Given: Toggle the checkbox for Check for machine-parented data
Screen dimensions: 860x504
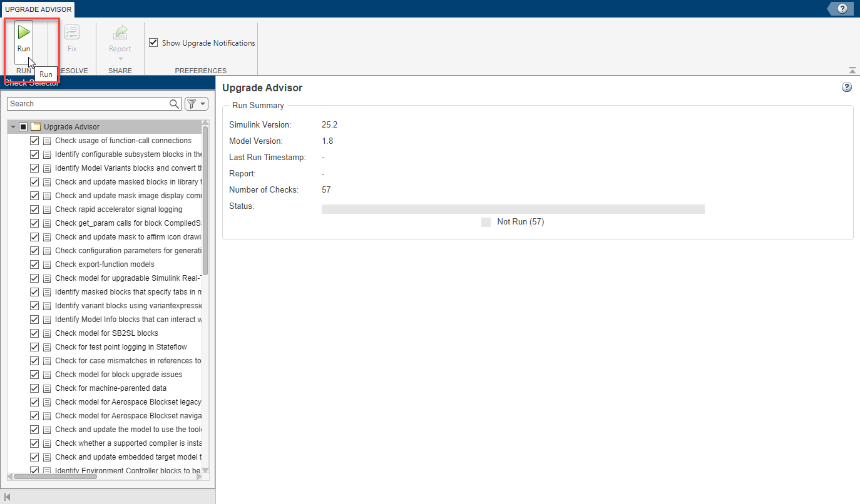Looking at the screenshot, I should [34, 388].
